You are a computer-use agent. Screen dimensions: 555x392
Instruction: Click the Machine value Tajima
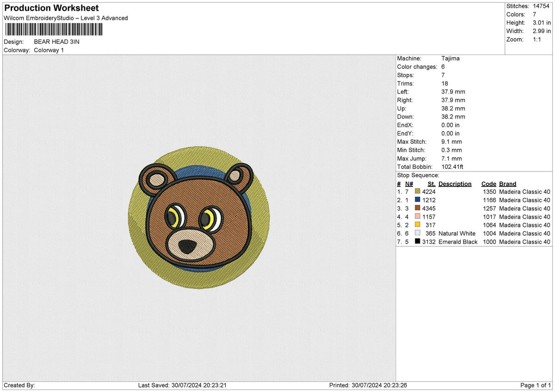[450, 59]
